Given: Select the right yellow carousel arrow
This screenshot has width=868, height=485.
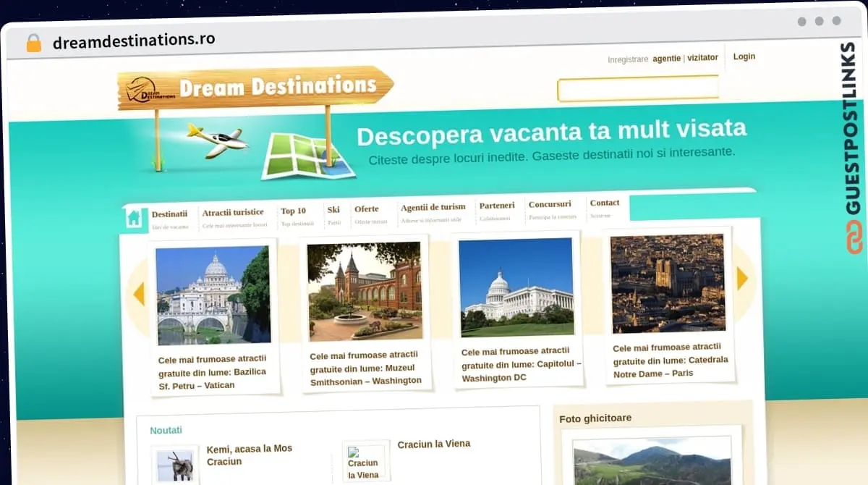Looking at the screenshot, I should coord(741,278).
